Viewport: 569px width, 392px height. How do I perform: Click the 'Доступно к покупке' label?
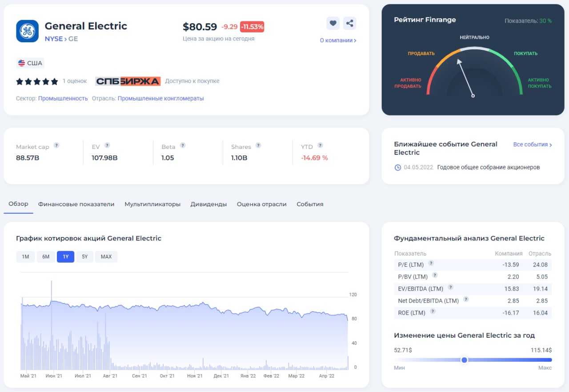click(x=192, y=81)
